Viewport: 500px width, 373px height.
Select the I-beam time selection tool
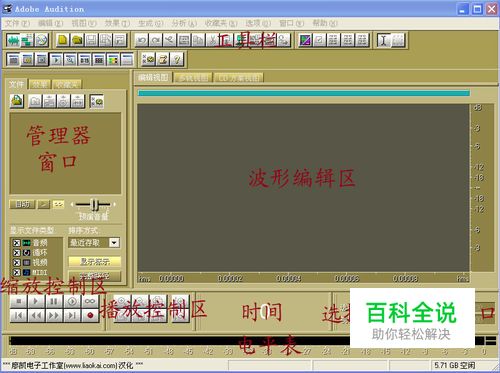[384, 40]
